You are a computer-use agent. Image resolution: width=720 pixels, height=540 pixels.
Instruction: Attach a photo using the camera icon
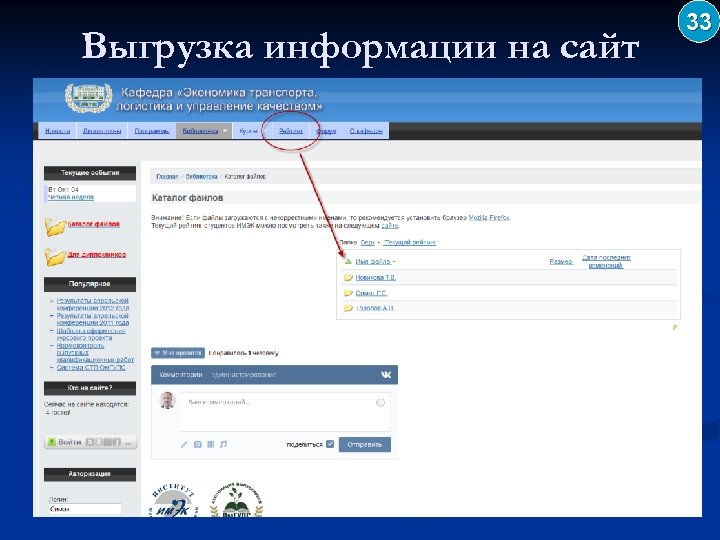(x=197, y=444)
